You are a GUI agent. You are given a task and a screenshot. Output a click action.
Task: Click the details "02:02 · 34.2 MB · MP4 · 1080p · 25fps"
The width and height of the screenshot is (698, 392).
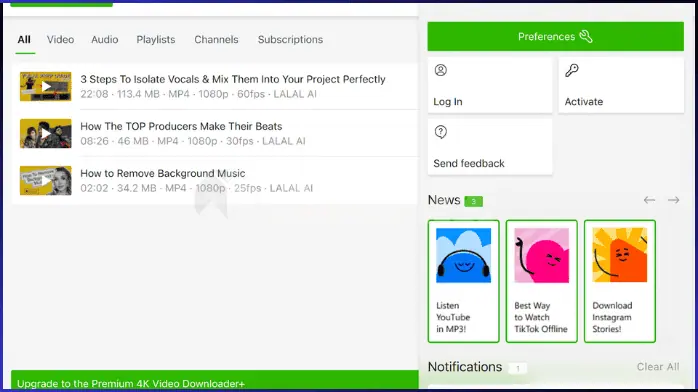[171, 188]
